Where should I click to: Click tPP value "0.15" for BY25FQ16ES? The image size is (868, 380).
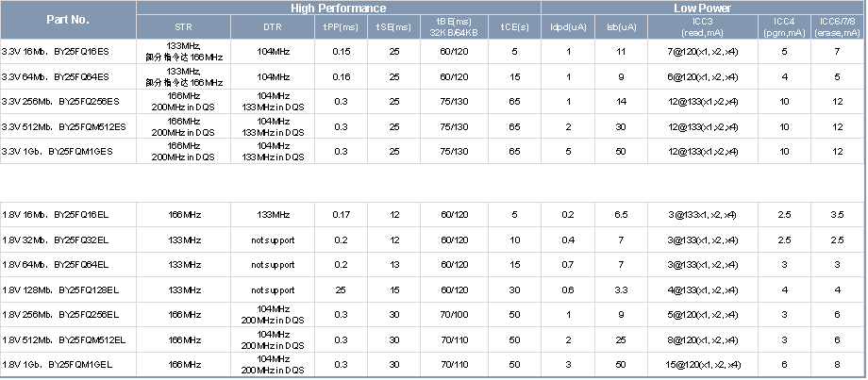coord(341,52)
